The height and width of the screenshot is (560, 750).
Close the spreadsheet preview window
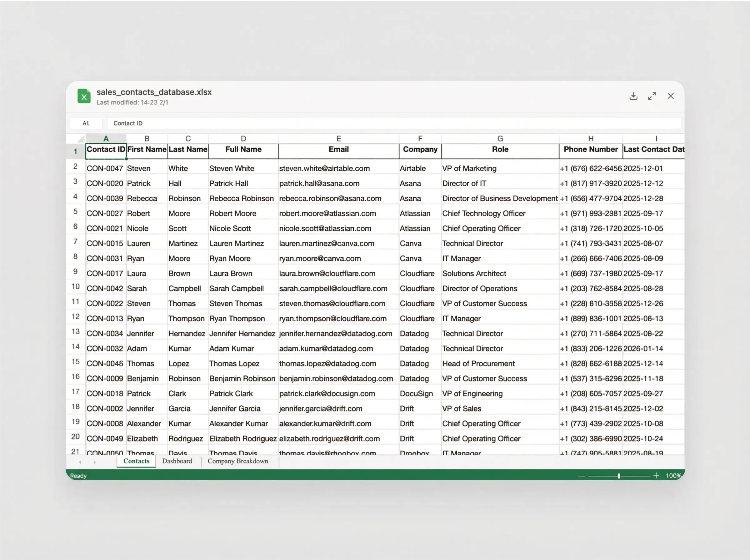point(670,96)
